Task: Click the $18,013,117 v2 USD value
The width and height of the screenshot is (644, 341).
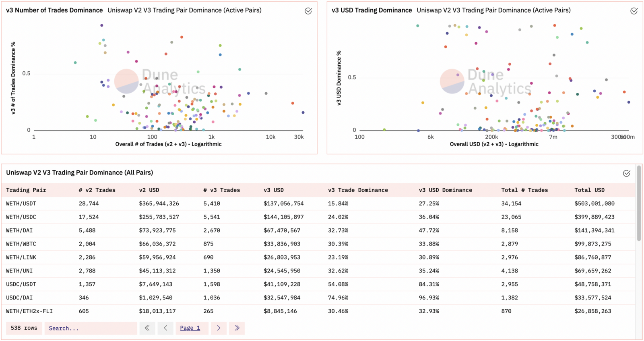Action: [x=157, y=311]
